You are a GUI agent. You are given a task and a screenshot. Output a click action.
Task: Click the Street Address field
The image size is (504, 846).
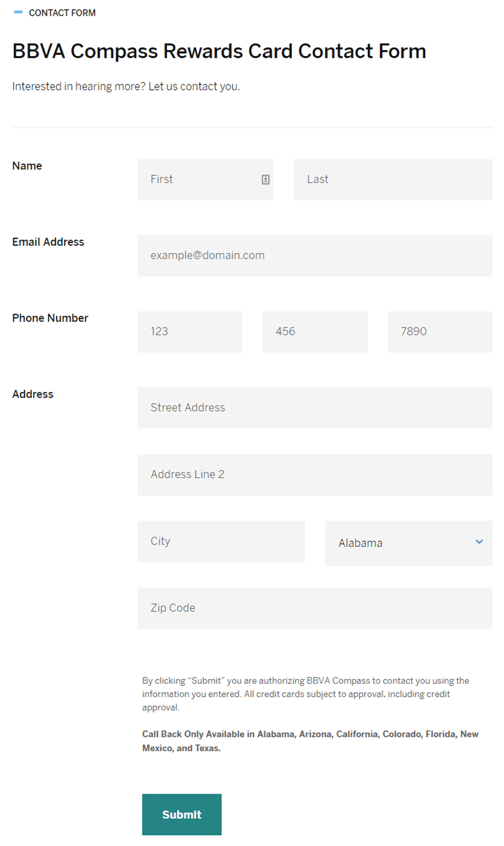tap(315, 408)
